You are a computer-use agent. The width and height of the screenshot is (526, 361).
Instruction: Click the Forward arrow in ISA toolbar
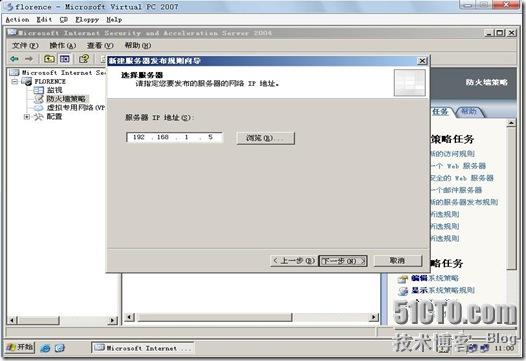[x=29, y=59]
